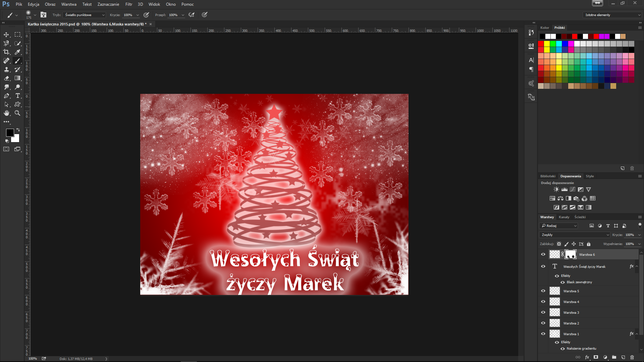Viewport: 644px width, 362px height.
Task: Toggle the Blask zewnętrzny effect visibility
Action: [x=562, y=282]
